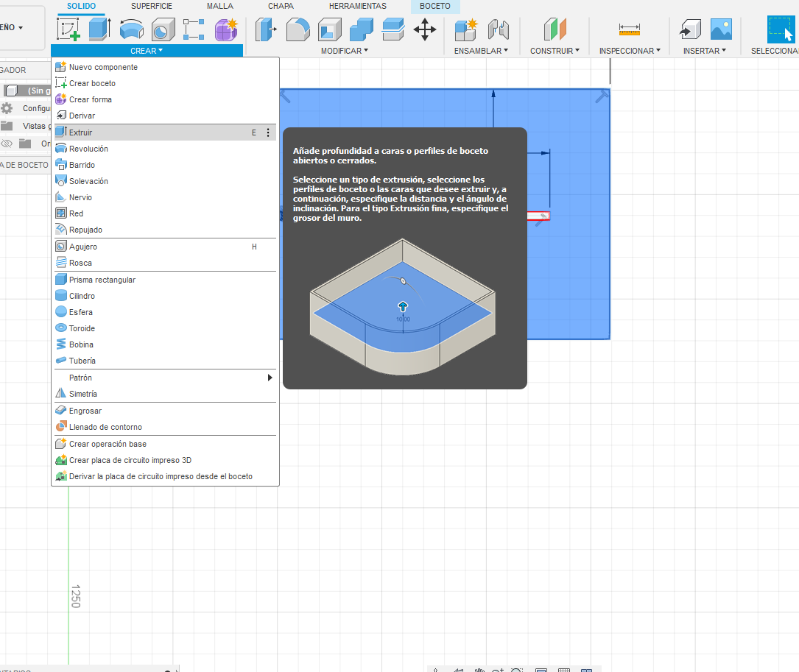
Task: Open the CREAR dropdown menu
Action: click(x=147, y=51)
